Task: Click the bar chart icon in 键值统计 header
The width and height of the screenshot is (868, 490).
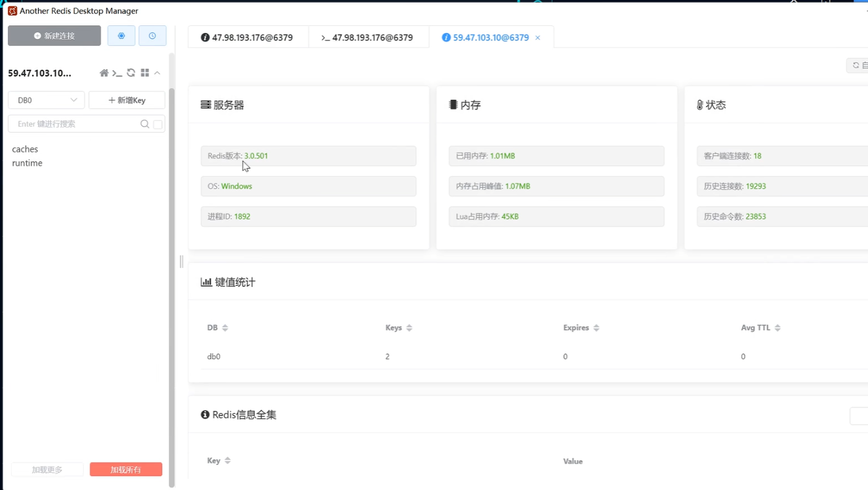Action: point(206,282)
